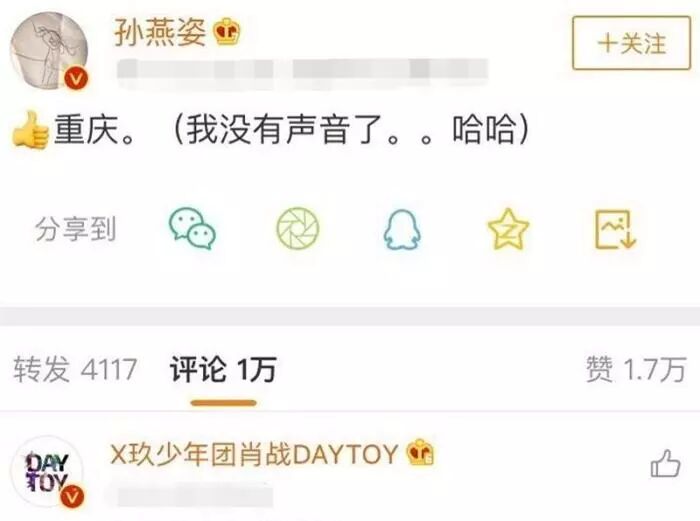Share to Qzone star icon
The height and width of the screenshot is (521, 700).
point(508,229)
